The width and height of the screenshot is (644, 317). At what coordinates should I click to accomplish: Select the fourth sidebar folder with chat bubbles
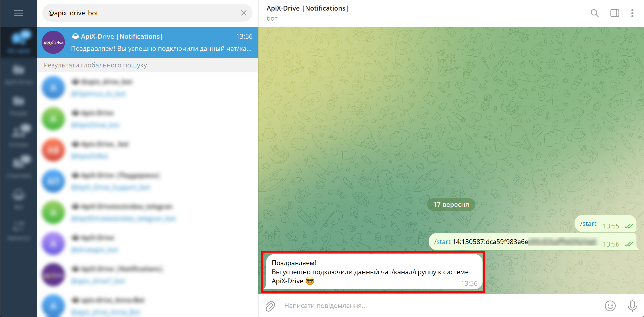(19, 136)
